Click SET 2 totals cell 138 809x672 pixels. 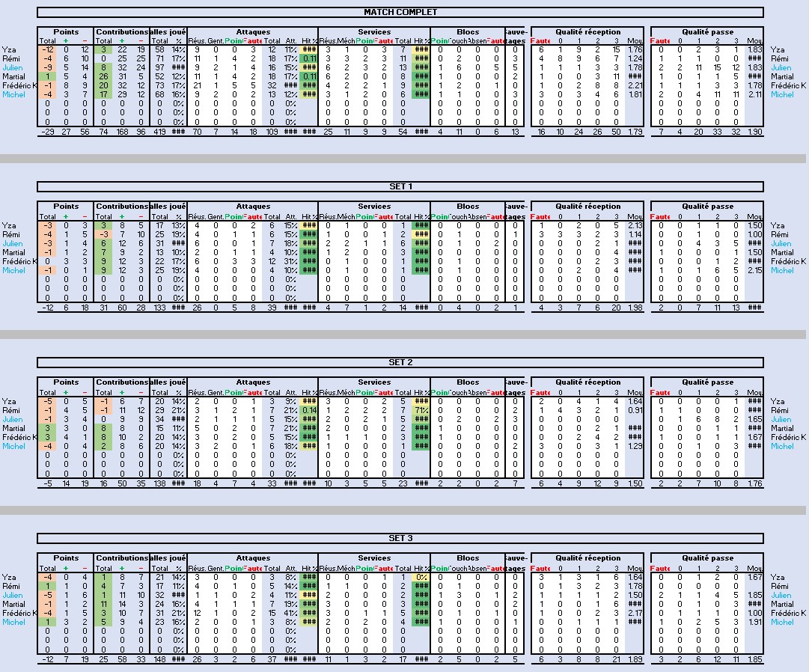[x=159, y=483]
